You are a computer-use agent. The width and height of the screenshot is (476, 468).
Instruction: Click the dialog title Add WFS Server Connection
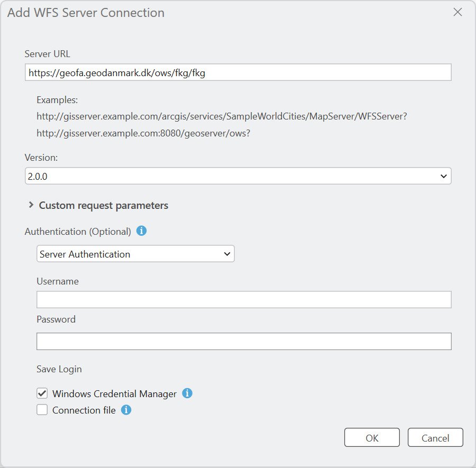pyautogui.click(x=86, y=13)
